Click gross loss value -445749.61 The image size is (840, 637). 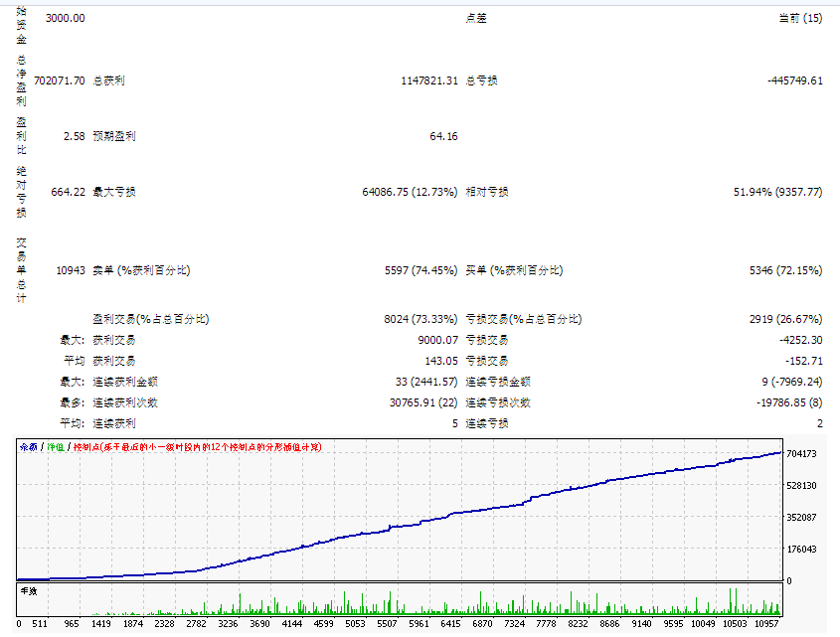click(794, 80)
